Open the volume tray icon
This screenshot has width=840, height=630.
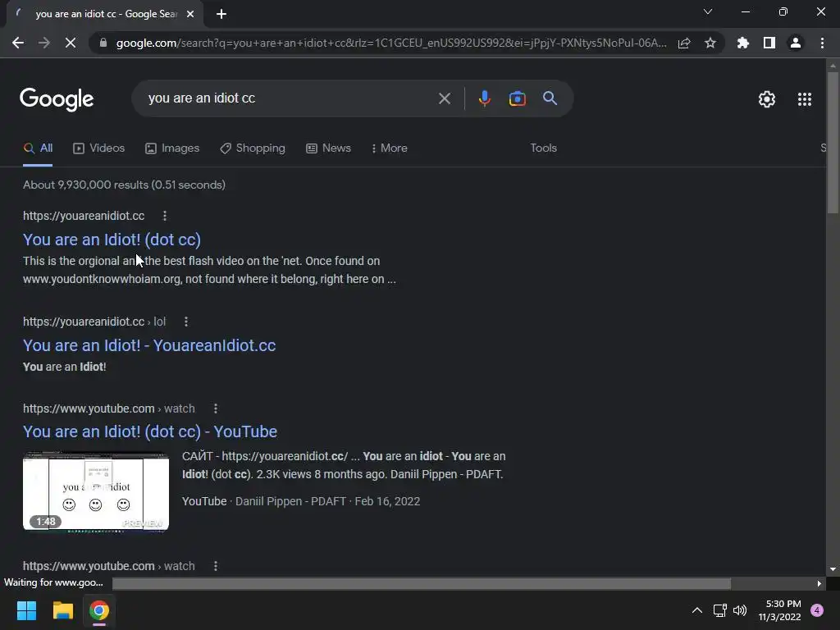coord(740,610)
